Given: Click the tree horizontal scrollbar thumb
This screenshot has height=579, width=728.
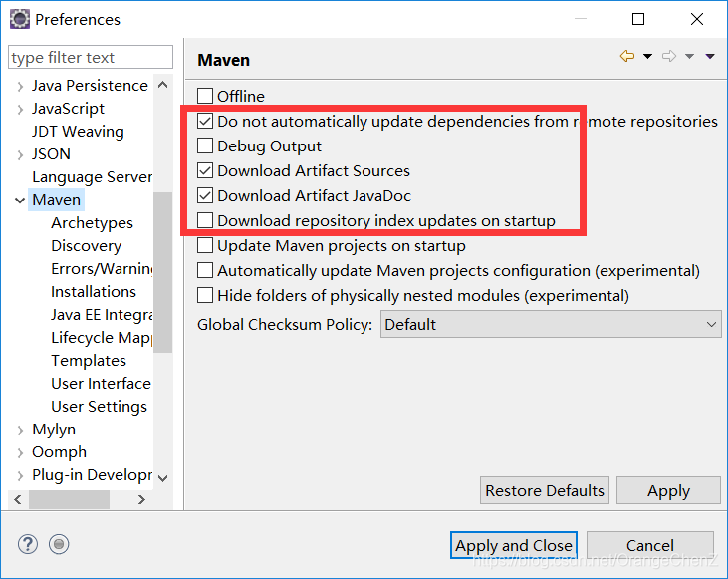Looking at the screenshot, I should [69, 499].
